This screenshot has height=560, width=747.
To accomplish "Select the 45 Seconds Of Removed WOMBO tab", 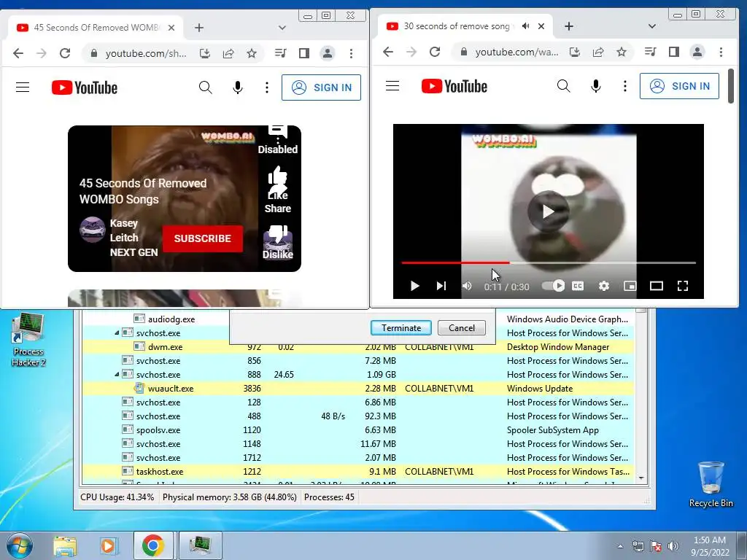I will pyautogui.click(x=96, y=28).
